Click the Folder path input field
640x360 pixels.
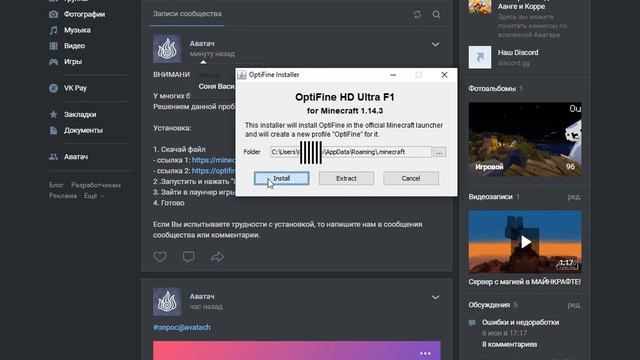click(x=351, y=152)
